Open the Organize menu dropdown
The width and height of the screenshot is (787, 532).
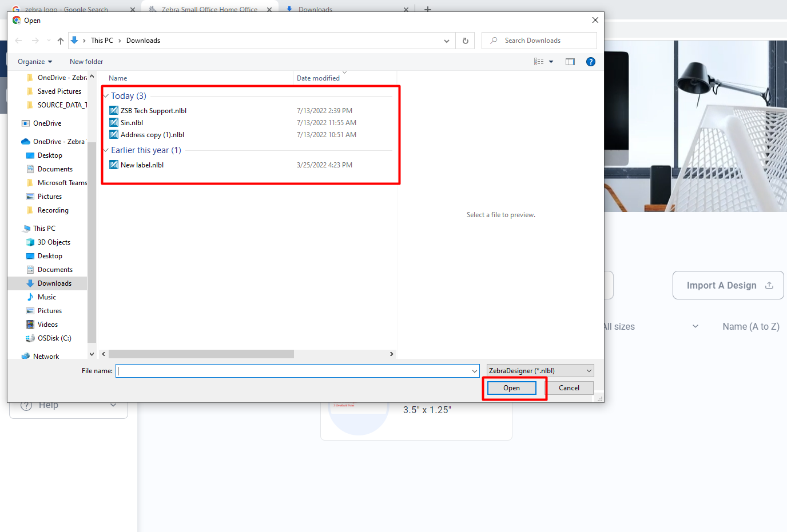34,61
